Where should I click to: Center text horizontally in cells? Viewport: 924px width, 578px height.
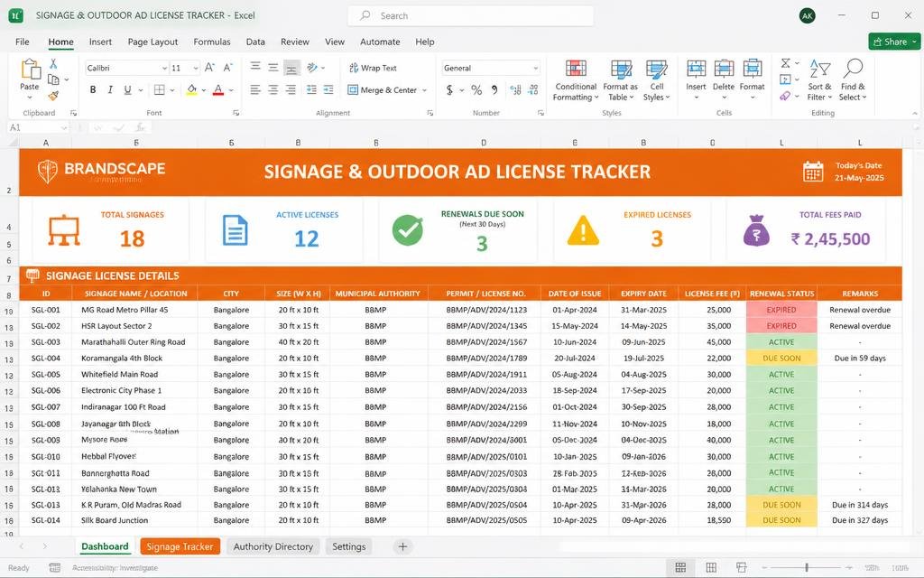(x=273, y=89)
